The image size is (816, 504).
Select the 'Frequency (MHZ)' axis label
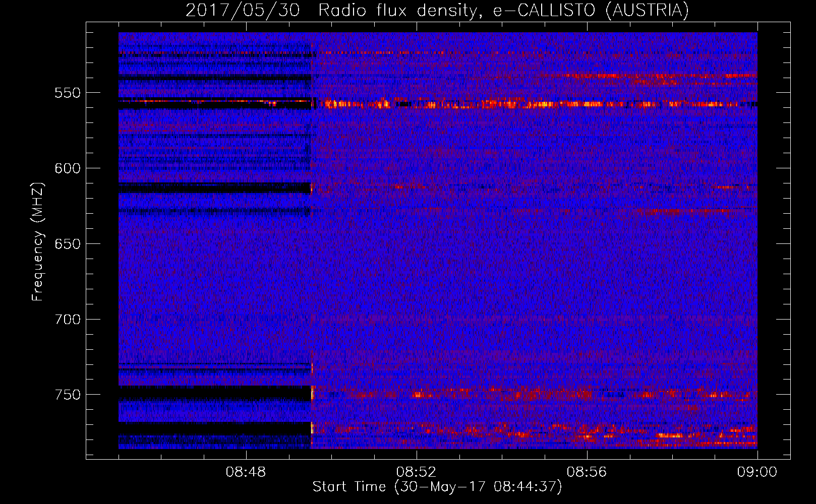(x=38, y=242)
